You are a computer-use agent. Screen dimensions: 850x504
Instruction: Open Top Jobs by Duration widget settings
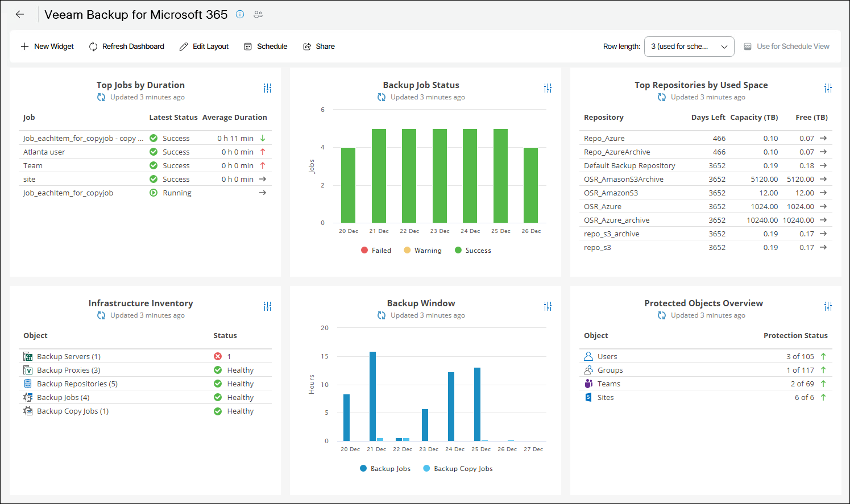tap(267, 88)
